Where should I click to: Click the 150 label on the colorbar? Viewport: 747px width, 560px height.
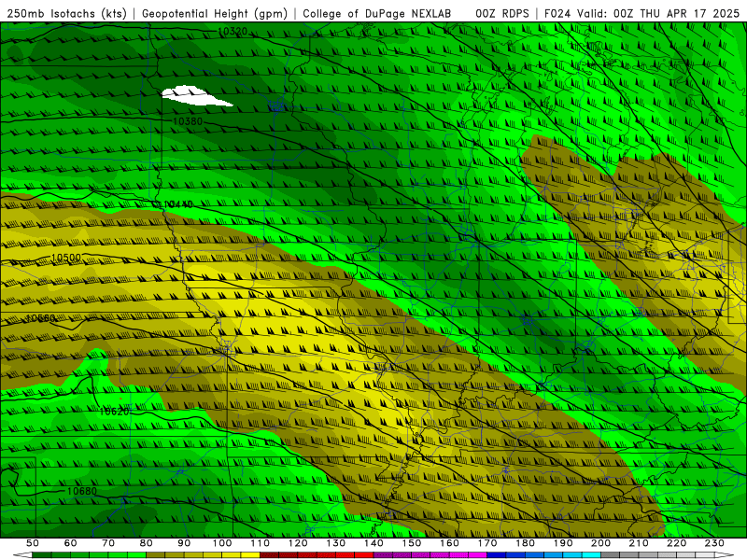click(x=412, y=543)
